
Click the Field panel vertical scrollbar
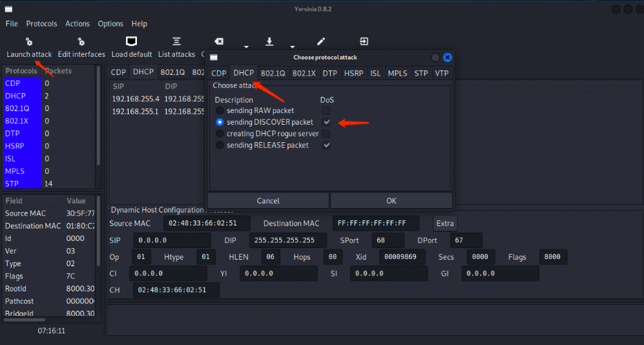point(98,231)
